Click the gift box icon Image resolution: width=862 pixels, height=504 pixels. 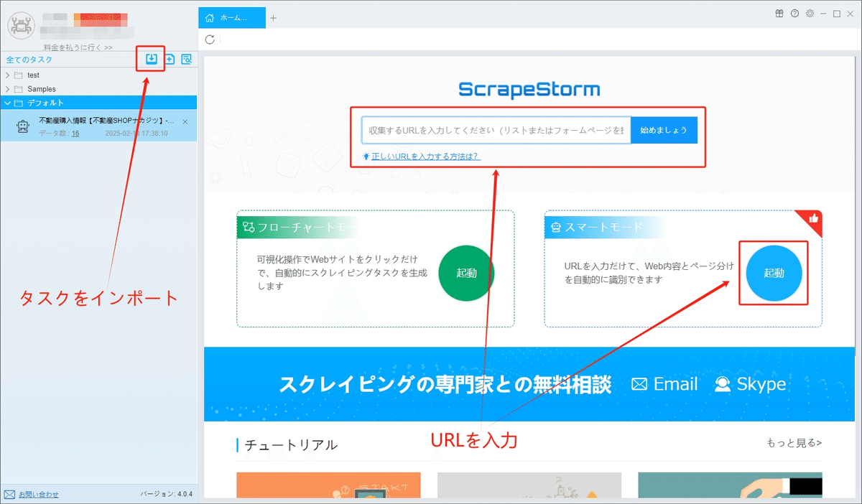point(779,14)
